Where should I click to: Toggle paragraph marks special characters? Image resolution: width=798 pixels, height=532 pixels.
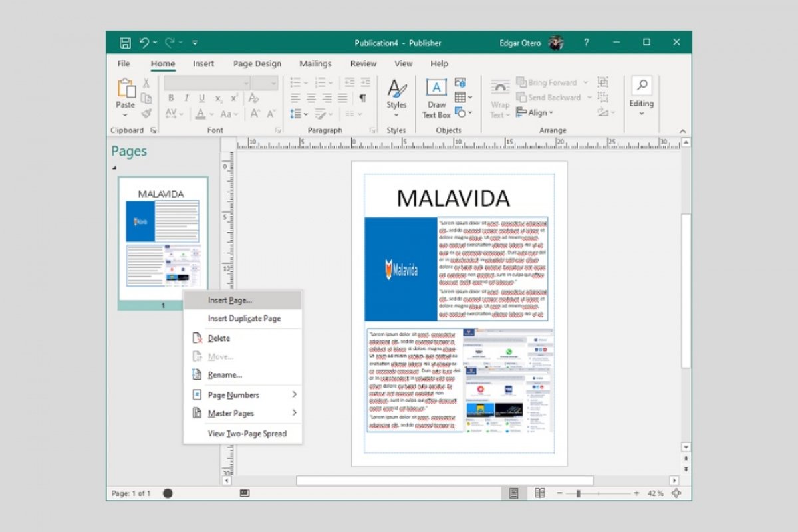(x=362, y=98)
